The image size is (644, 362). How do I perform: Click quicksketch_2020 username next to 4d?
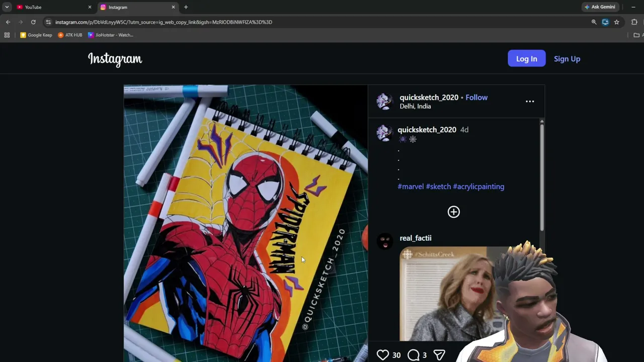[x=427, y=130]
